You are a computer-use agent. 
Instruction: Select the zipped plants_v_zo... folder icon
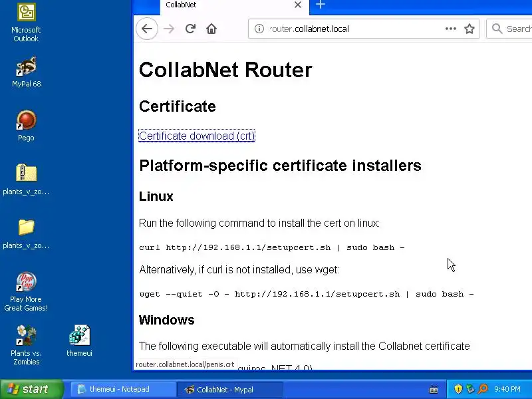[26, 180]
